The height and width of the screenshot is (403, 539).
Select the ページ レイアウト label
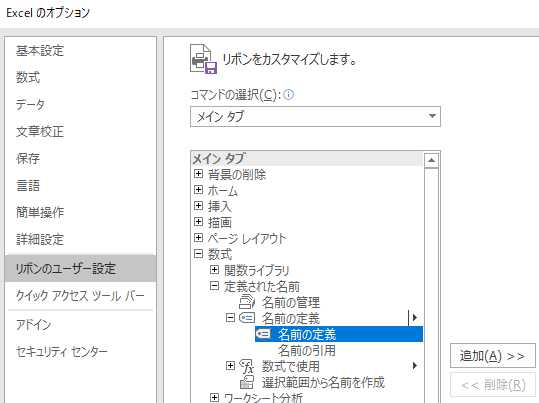(247, 238)
